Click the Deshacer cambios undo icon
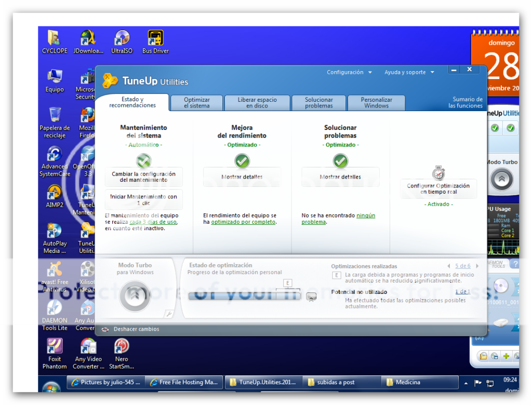532x405 pixels. click(x=105, y=329)
